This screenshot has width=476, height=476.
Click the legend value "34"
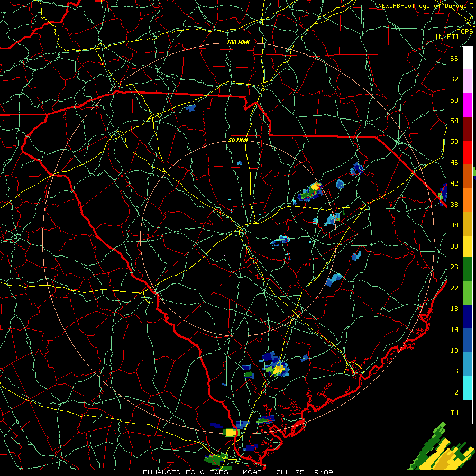pos(454,225)
